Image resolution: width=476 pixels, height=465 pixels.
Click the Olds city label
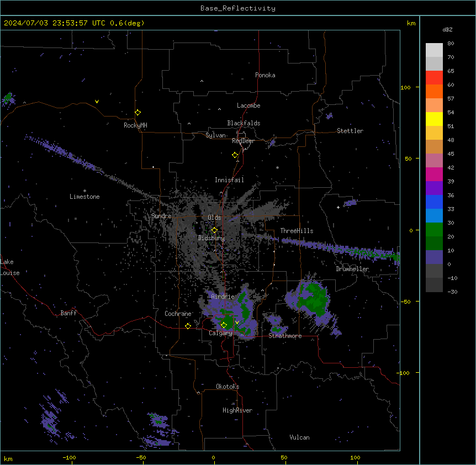pos(214,218)
